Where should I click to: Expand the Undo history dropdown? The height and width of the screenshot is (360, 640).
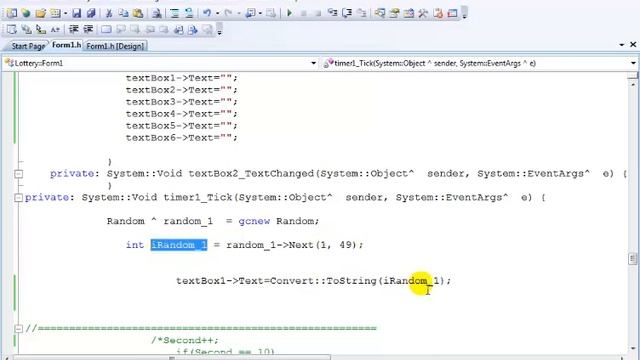[x=217, y=14]
